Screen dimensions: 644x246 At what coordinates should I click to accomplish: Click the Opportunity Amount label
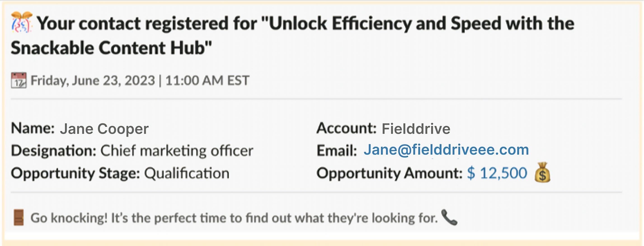(390, 173)
